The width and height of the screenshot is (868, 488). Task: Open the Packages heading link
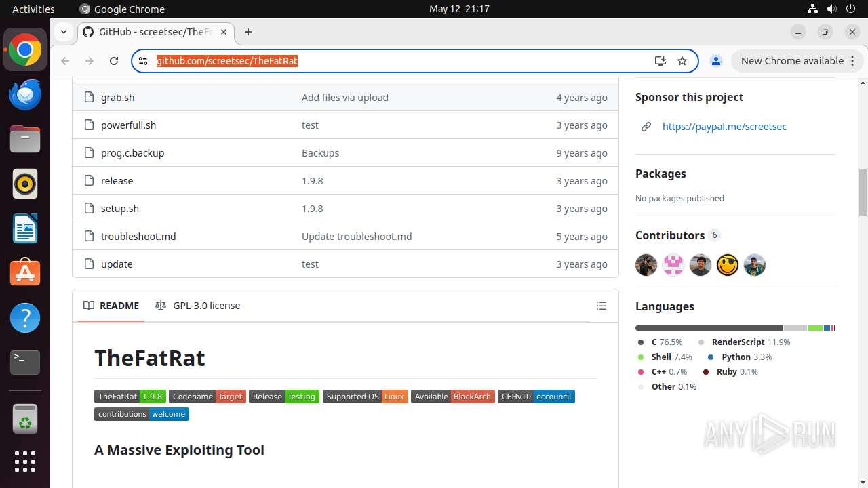tap(660, 174)
